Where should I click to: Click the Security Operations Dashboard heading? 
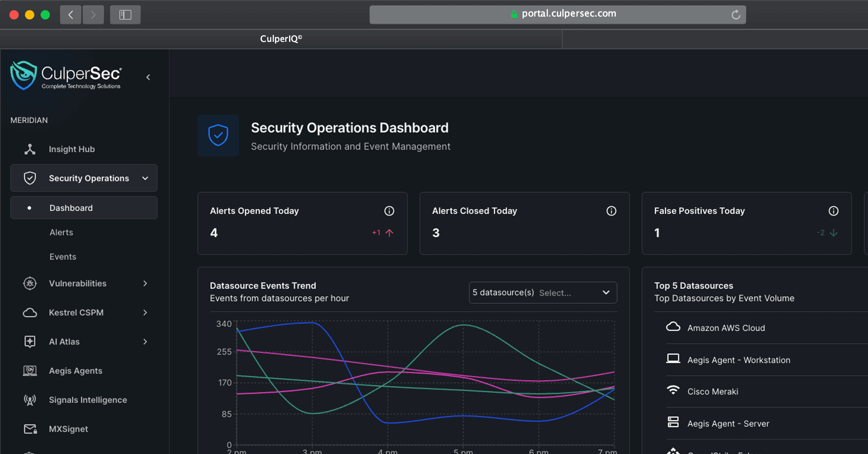tap(350, 128)
